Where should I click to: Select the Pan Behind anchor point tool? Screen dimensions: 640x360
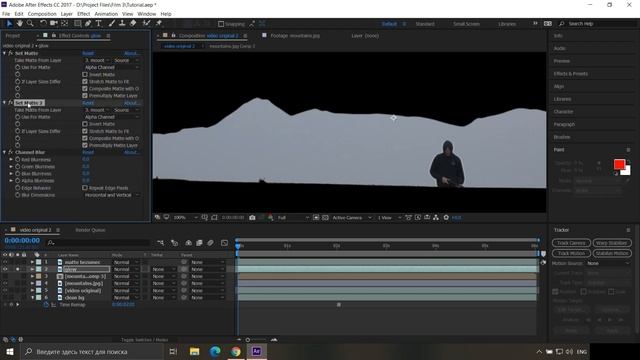coord(64,24)
